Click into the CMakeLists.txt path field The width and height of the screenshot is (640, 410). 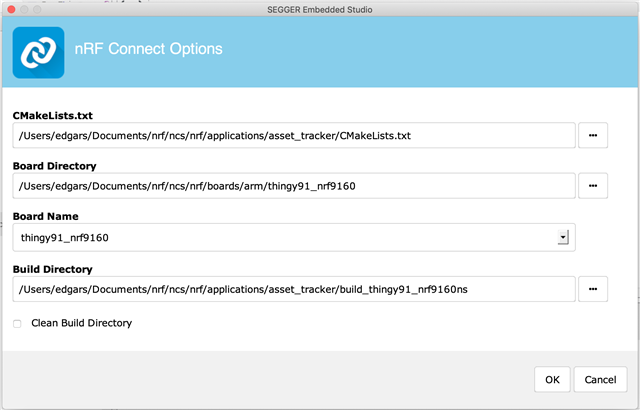[x=294, y=135]
